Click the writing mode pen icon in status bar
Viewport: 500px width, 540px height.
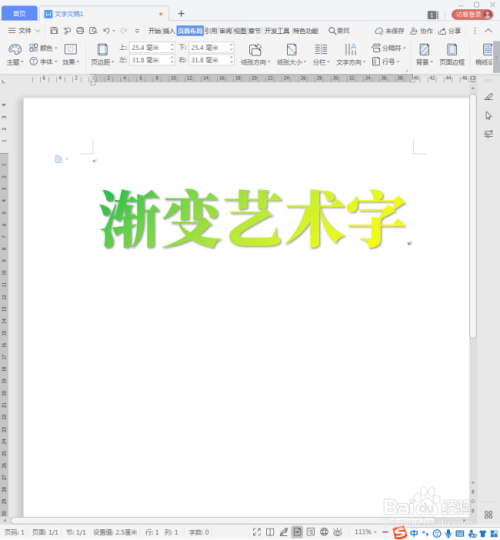283,532
